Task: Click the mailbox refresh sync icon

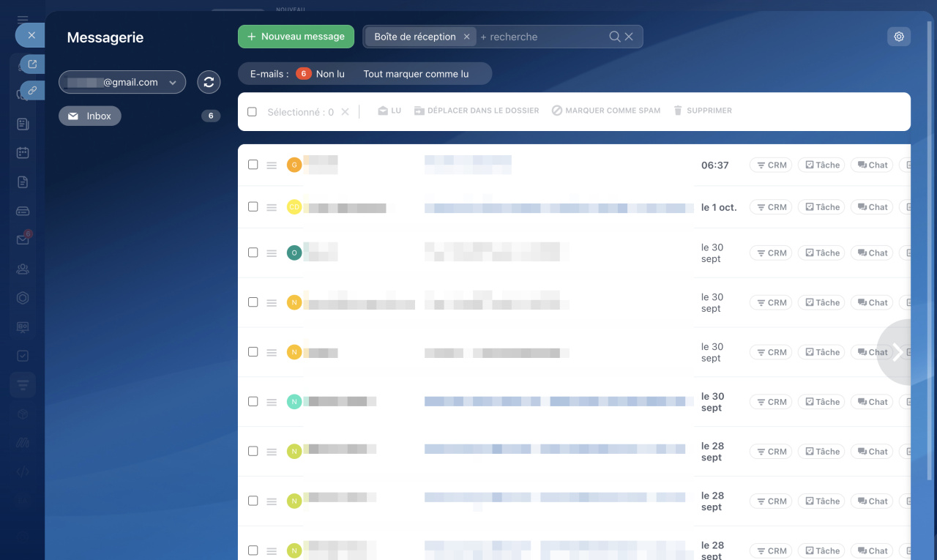Action: pyautogui.click(x=209, y=82)
